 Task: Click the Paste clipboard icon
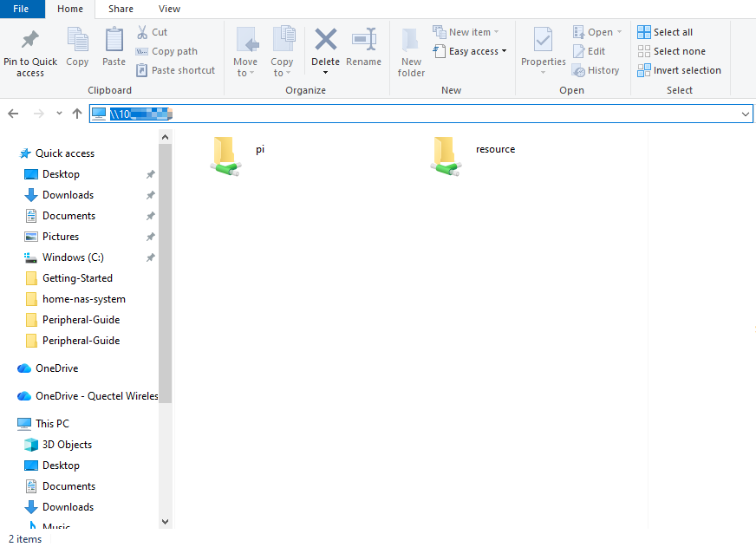114,41
